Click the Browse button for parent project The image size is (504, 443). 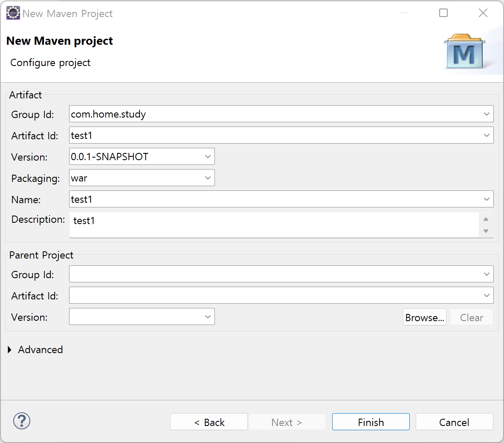coord(424,317)
